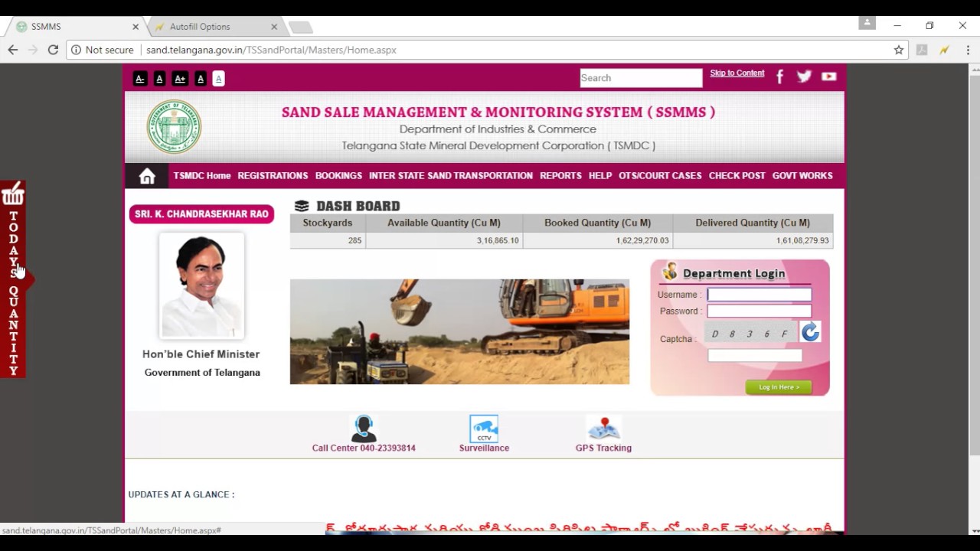
Task: Click SRI. K. CHANDRASEKHAR RAO name badge
Action: pos(202,214)
